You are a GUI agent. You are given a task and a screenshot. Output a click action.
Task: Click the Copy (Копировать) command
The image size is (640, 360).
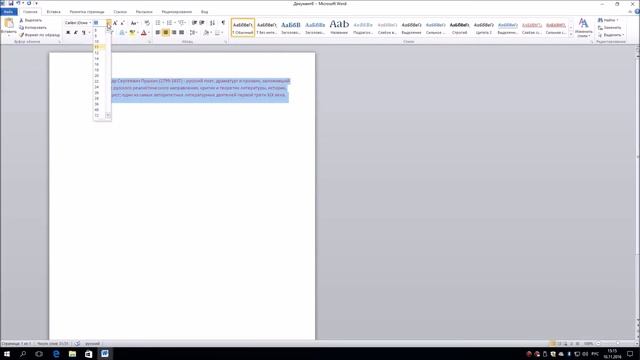[33, 27]
